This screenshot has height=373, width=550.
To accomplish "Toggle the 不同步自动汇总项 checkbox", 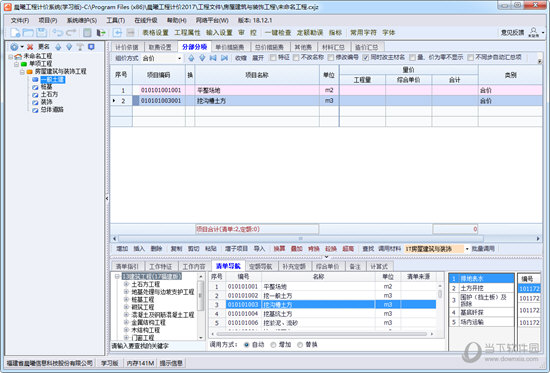I will coord(470,58).
